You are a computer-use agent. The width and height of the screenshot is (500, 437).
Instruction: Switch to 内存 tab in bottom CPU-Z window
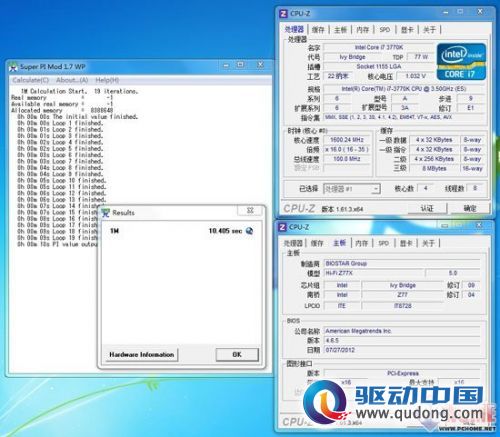pyautogui.click(x=362, y=243)
